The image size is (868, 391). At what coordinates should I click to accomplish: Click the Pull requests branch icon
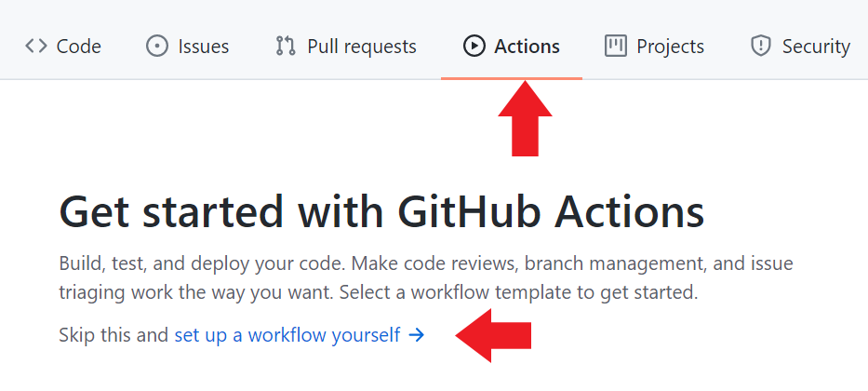coord(286,46)
